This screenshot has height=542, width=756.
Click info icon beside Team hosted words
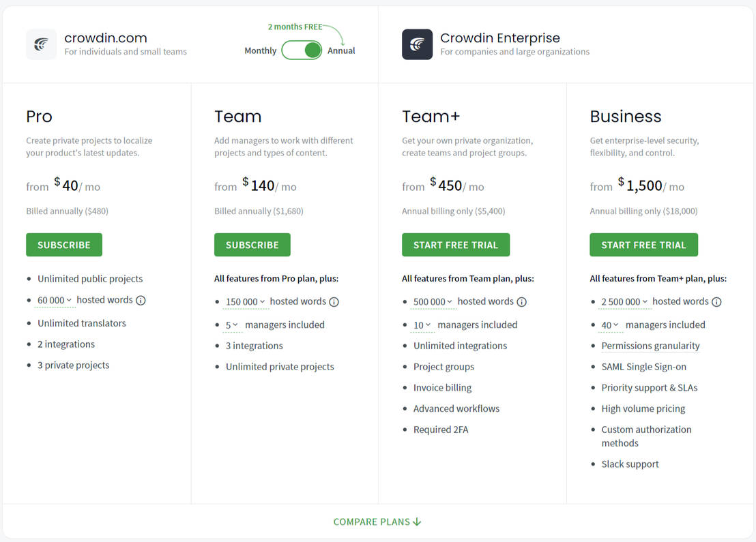coord(334,301)
